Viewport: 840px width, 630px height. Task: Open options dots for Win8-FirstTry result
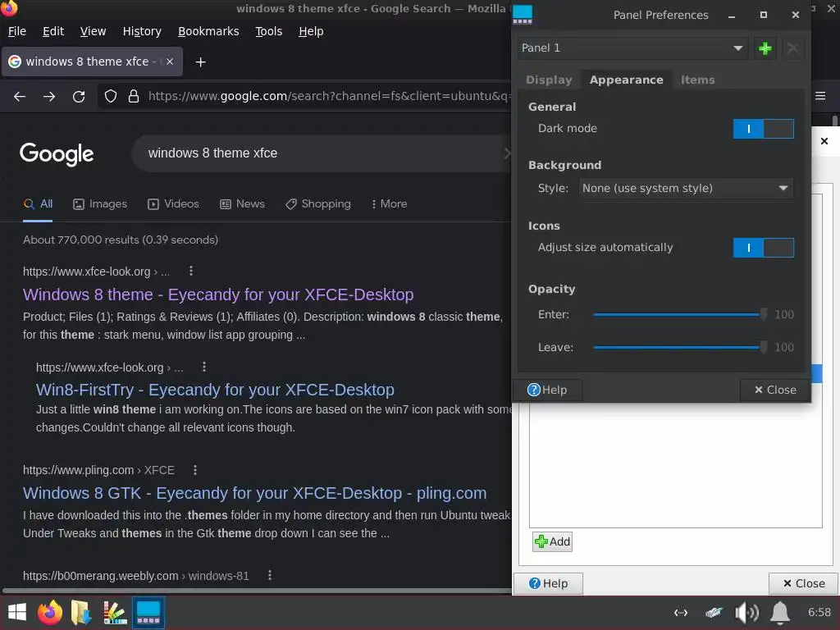click(x=204, y=367)
